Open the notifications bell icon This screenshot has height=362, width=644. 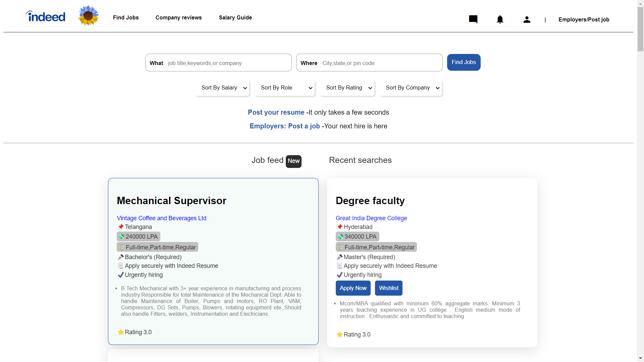pos(500,19)
